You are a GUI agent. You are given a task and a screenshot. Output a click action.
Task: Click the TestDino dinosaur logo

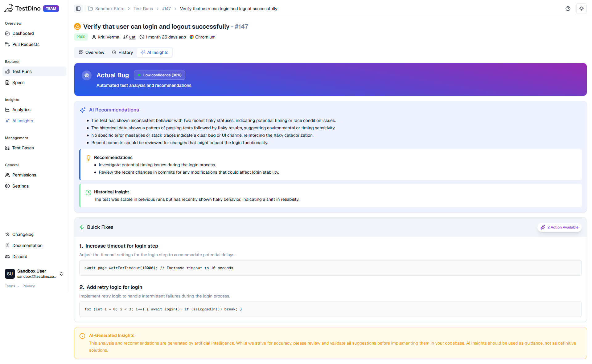click(9, 8)
